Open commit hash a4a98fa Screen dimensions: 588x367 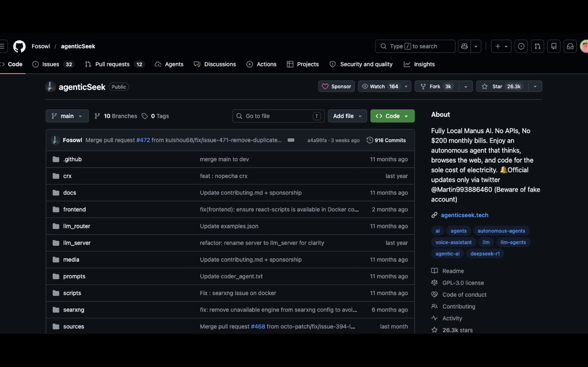pyautogui.click(x=317, y=140)
